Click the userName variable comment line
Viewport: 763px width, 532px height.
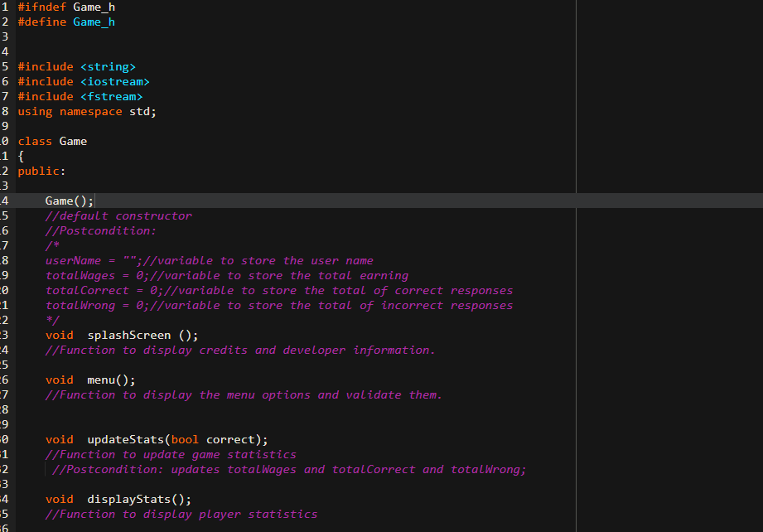point(207,260)
